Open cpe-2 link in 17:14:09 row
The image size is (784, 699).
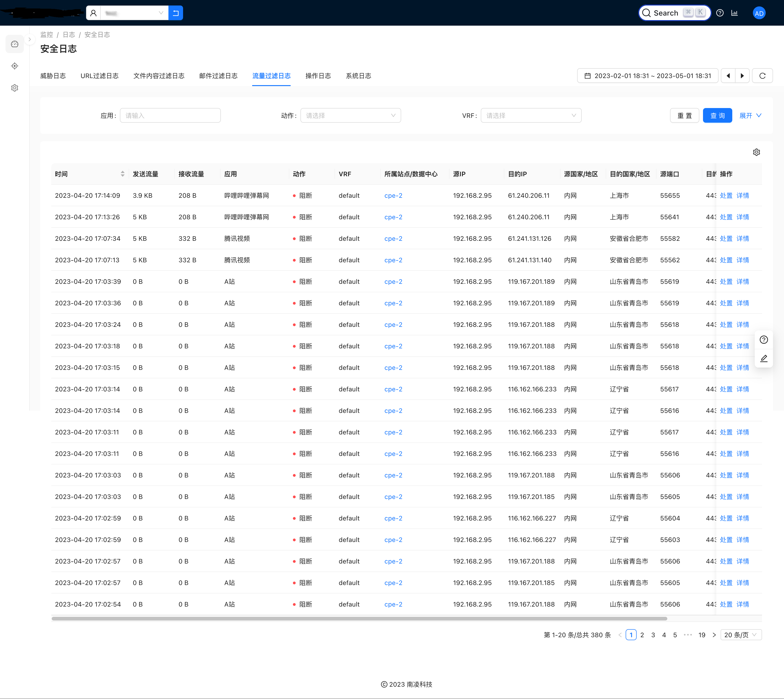pos(394,195)
